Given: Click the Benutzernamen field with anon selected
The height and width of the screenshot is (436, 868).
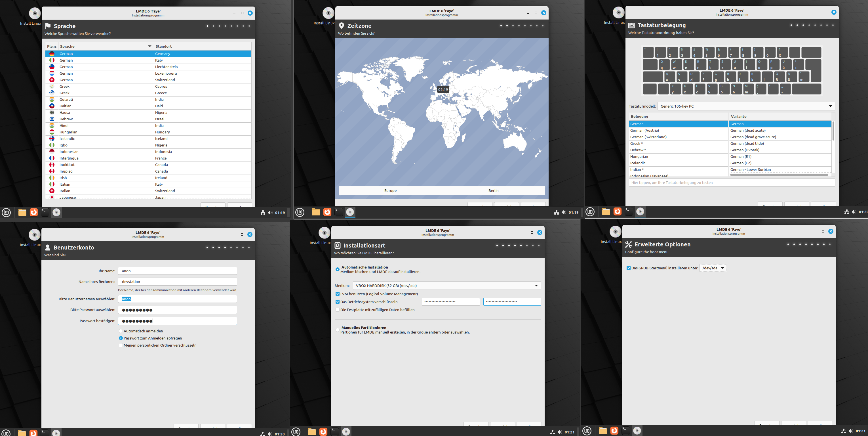Looking at the screenshot, I should tap(178, 299).
